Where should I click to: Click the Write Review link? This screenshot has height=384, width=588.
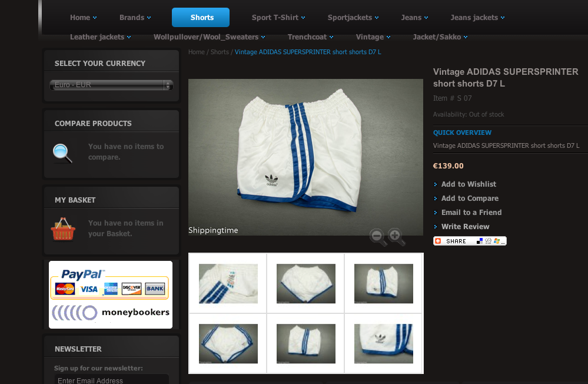click(465, 227)
